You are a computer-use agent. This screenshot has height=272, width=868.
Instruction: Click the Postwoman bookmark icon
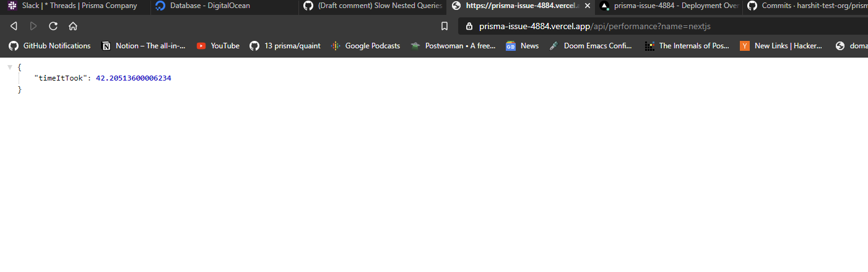415,46
